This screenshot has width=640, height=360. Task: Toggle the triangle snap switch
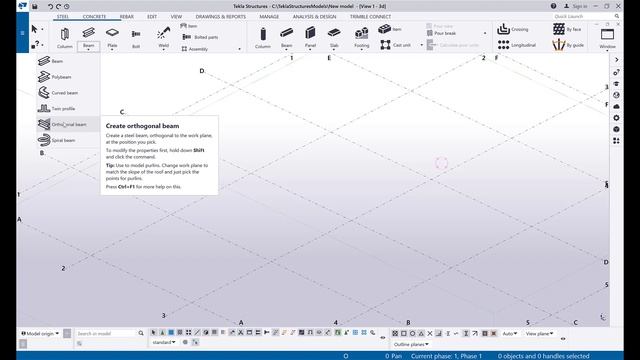tap(421, 333)
